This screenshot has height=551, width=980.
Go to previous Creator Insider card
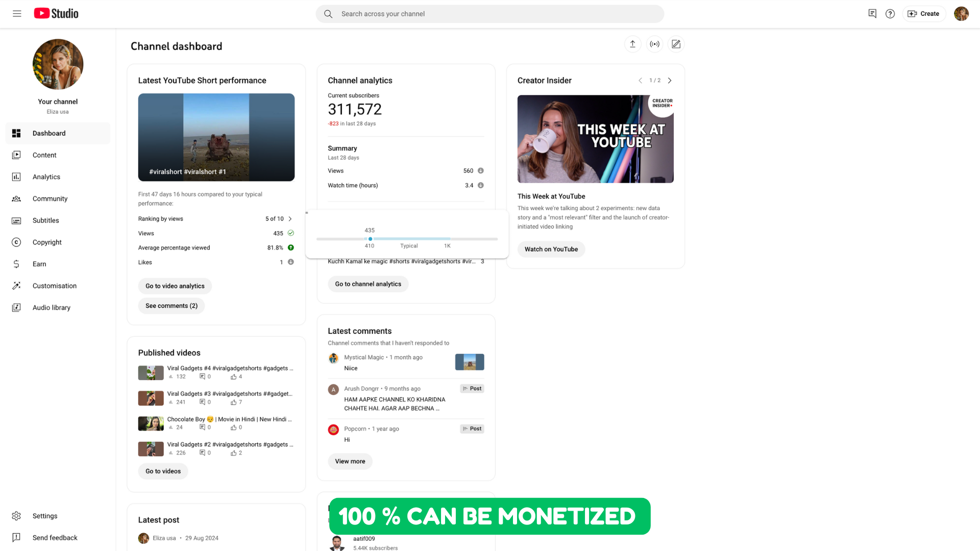pyautogui.click(x=640, y=81)
